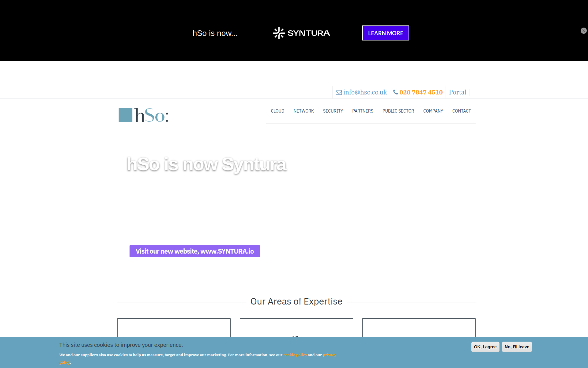This screenshot has width=588, height=368.
Task: Open the PARTNERS menu
Action: 363,111
